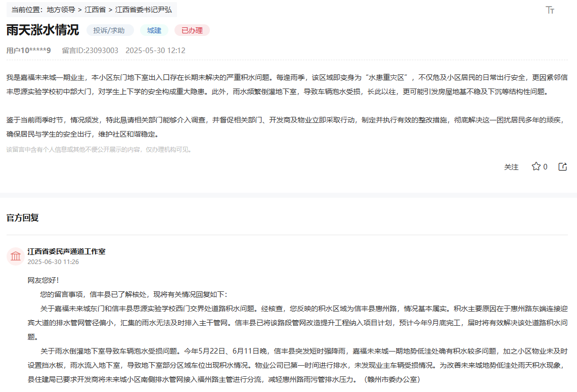Select the 投诉/求助 category tag
Screen dimensions: 577x392
(109, 30)
